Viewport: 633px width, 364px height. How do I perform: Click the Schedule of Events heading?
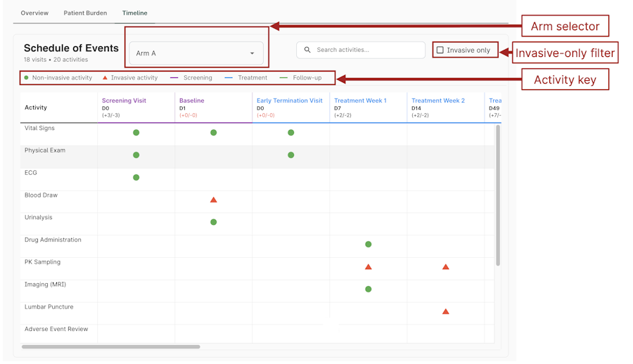point(71,48)
